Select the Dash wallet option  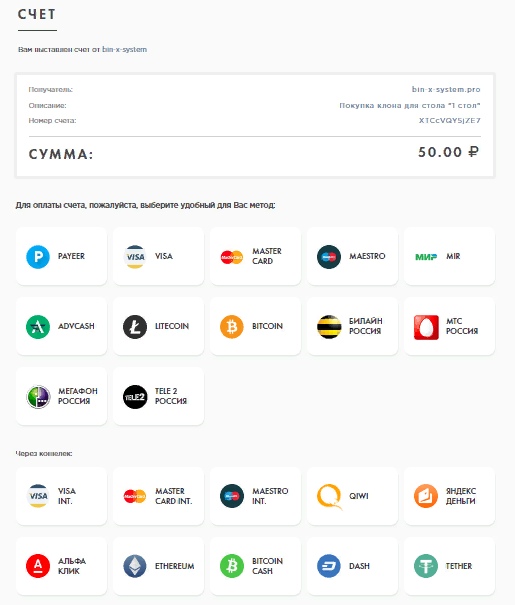point(353,566)
